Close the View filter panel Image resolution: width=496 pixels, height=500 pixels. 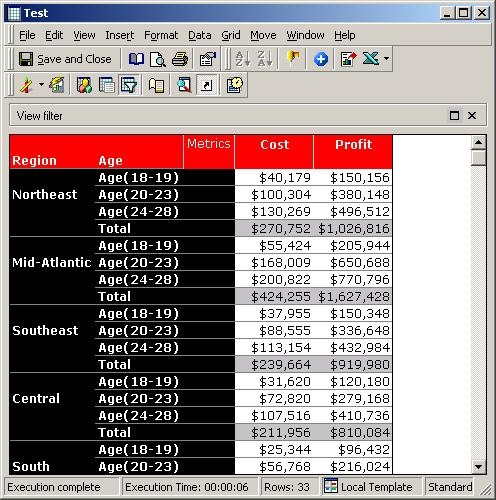(x=472, y=116)
